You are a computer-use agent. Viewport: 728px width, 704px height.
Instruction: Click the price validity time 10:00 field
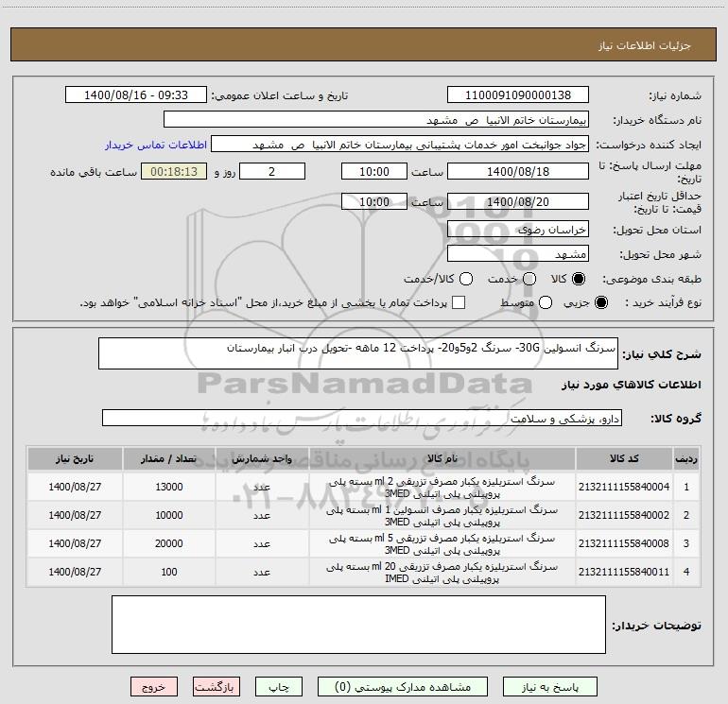[374, 201]
